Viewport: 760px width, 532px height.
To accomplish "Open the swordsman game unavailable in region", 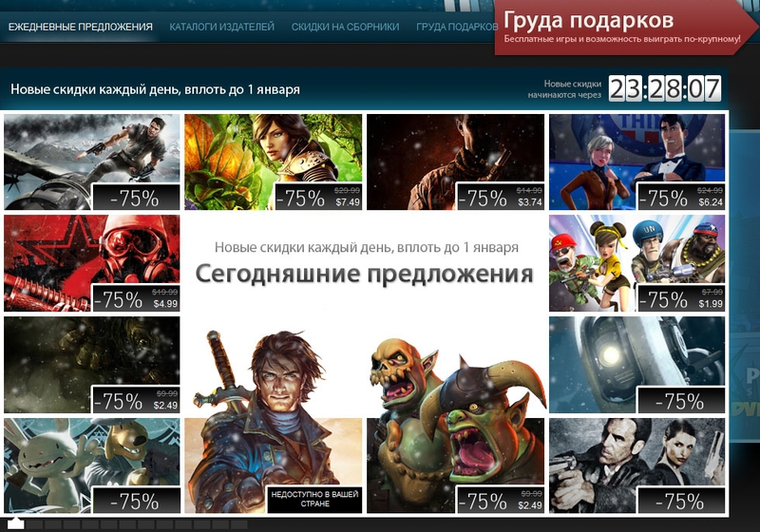I will pyautogui.click(x=274, y=422).
